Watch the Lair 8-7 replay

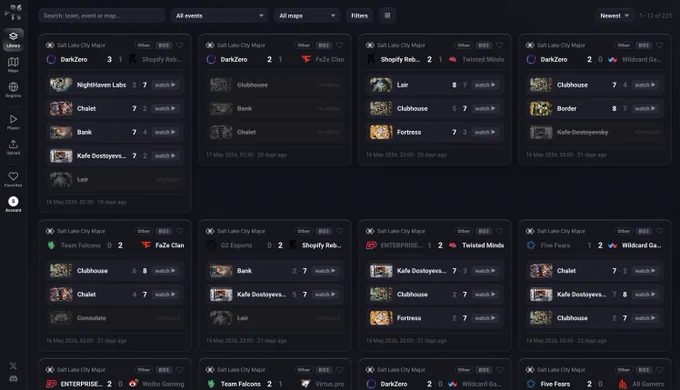[x=485, y=85]
